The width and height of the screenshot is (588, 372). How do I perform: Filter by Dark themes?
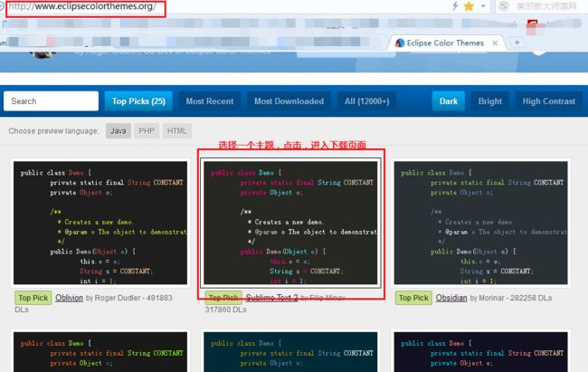click(449, 101)
